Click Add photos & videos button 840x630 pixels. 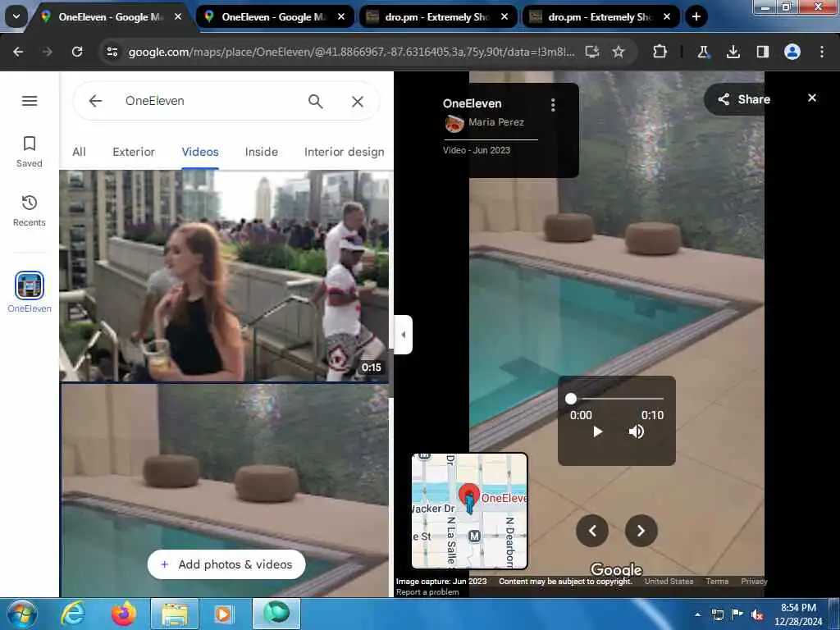tap(226, 564)
